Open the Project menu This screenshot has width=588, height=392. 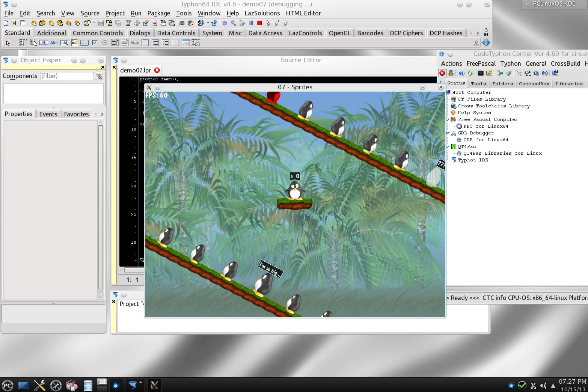click(x=115, y=13)
